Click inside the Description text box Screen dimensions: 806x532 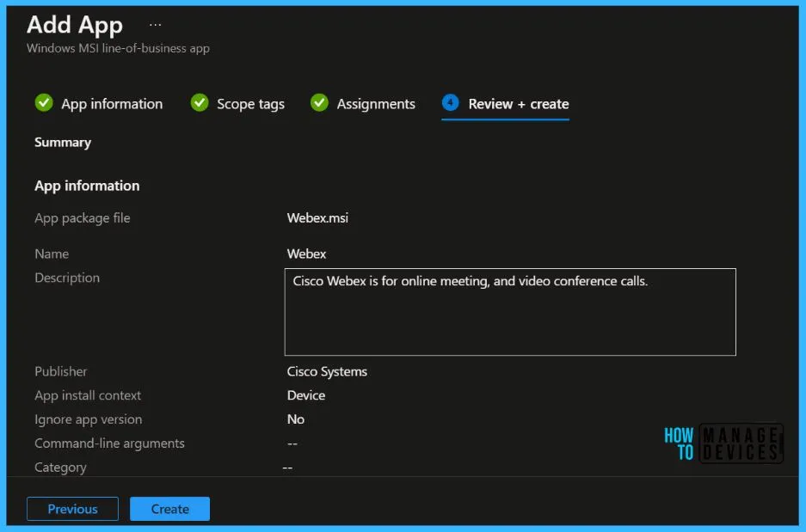(x=510, y=312)
